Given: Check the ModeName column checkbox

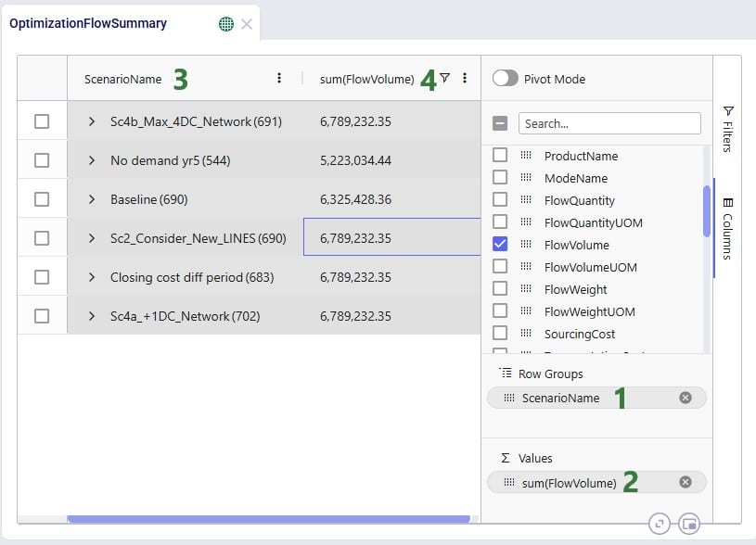Looking at the screenshot, I should [500, 177].
